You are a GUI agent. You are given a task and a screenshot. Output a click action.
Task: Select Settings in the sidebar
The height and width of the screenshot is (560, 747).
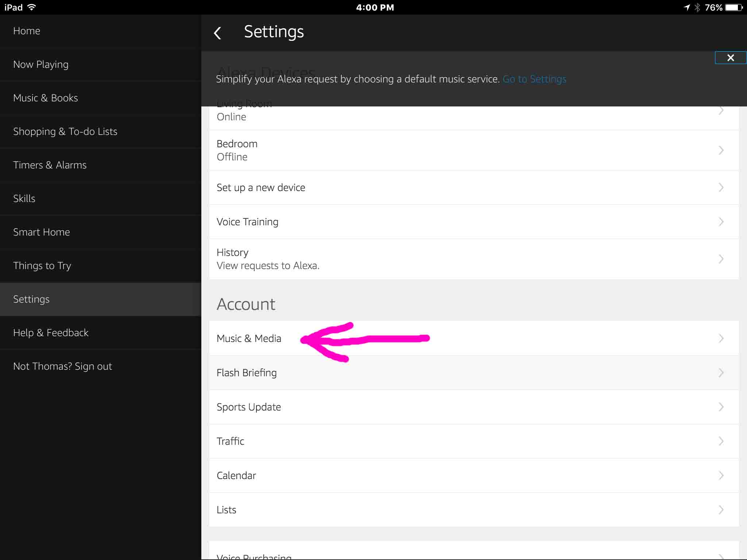pyautogui.click(x=101, y=299)
